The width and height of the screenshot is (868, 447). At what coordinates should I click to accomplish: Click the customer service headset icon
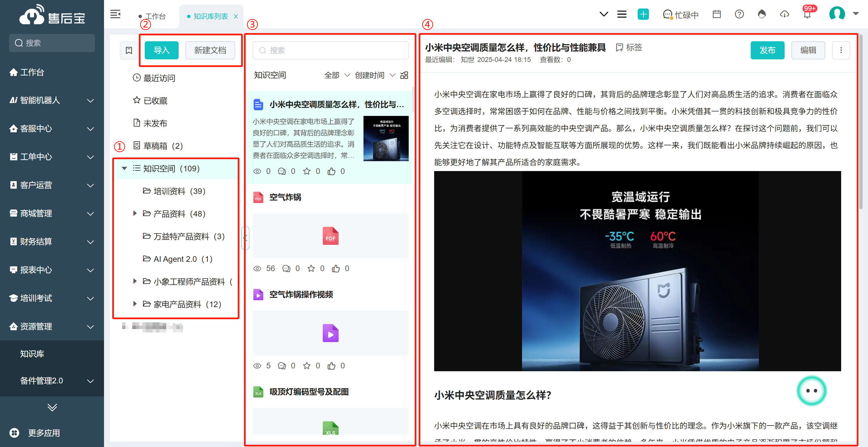coord(761,14)
